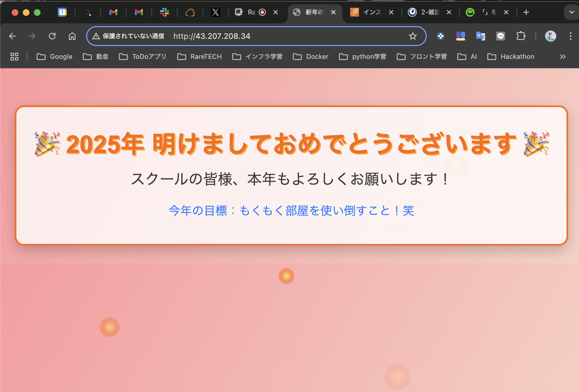The image size is (579, 392).
Task: Open Chrome's three-dot menu
Action: pos(571,36)
